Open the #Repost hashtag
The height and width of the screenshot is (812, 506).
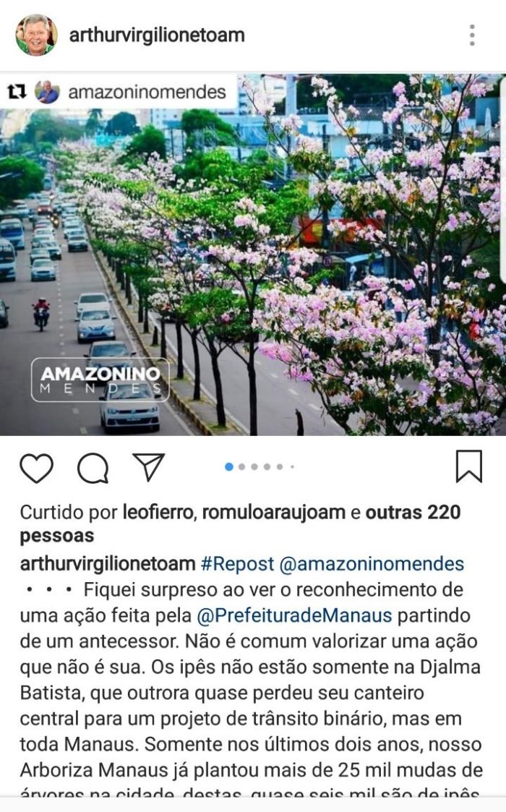click(x=237, y=563)
